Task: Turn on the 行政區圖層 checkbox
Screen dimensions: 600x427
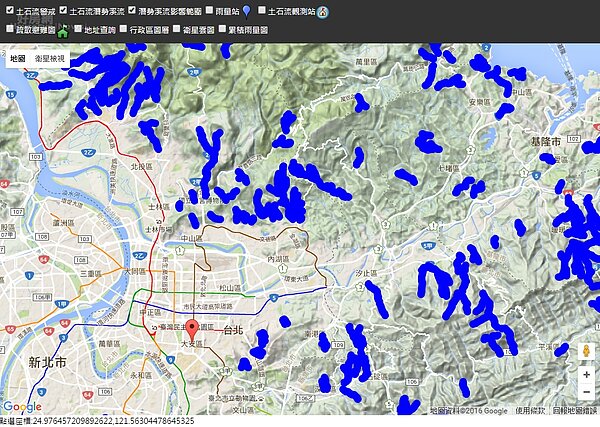Action: [123, 29]
